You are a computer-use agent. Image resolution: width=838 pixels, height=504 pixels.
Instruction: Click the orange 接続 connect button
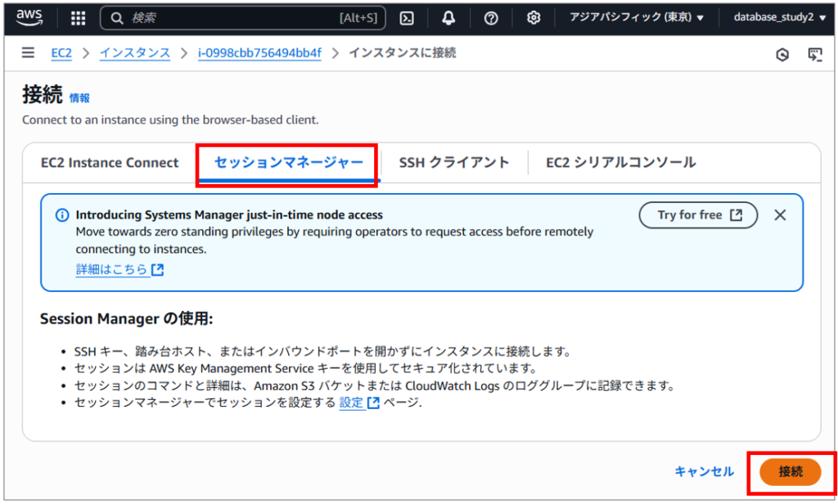[790, 472]
